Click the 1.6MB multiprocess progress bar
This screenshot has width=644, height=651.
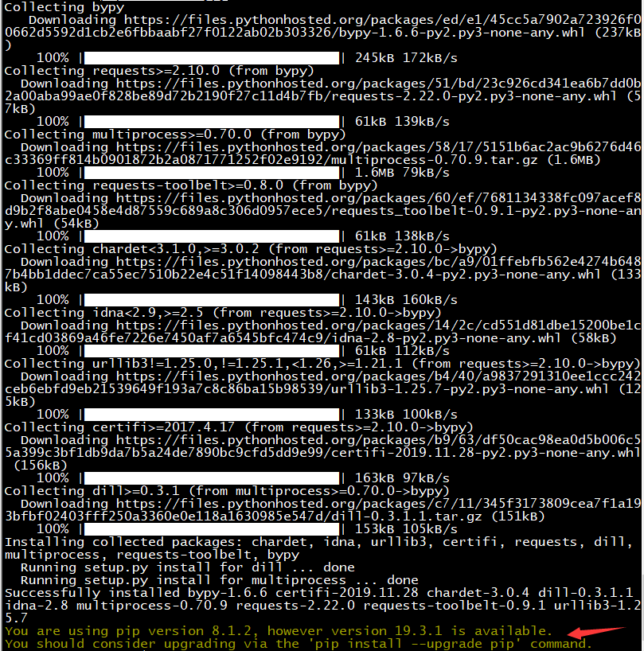point(212,173)
